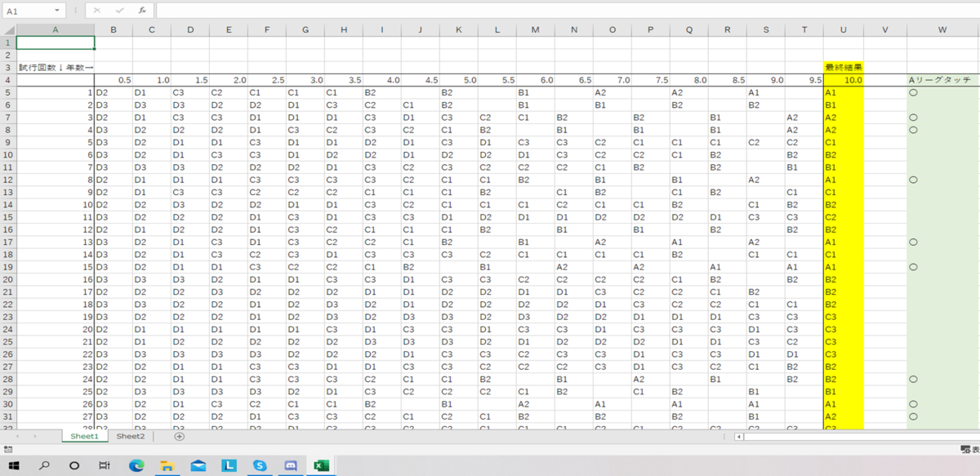Viewport: 980px width, 476px height.
Task: Click the circle mark in row 5 column W
Action: coord(913,92)
